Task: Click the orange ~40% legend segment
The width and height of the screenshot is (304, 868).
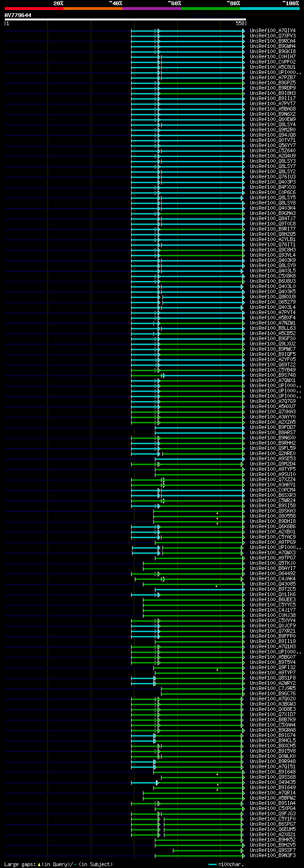Action: tap(93, 9)
